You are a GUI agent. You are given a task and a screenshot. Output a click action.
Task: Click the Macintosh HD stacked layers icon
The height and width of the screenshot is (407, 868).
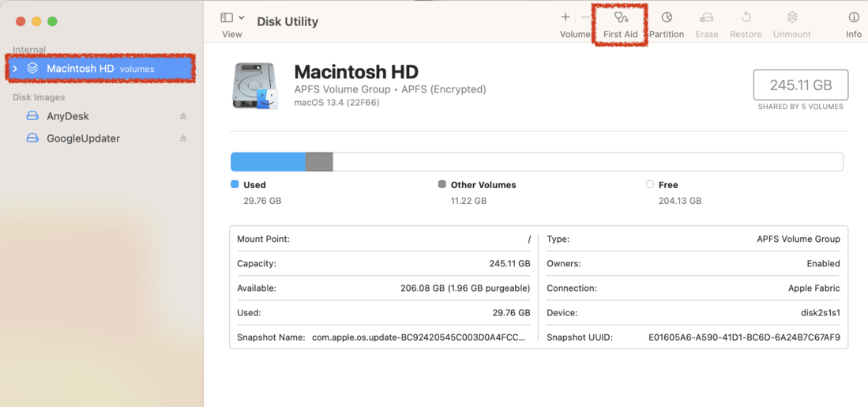(x=32, y=69)
